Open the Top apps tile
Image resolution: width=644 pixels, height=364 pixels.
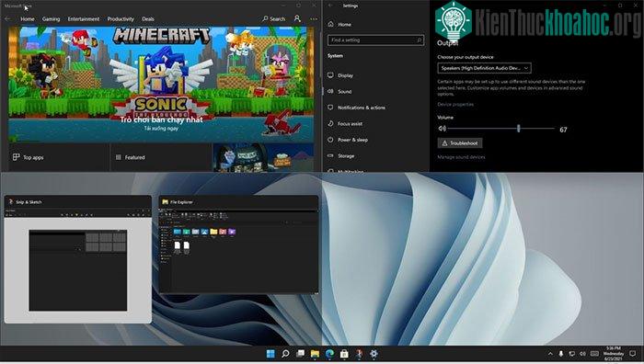[x=59, y=157]
